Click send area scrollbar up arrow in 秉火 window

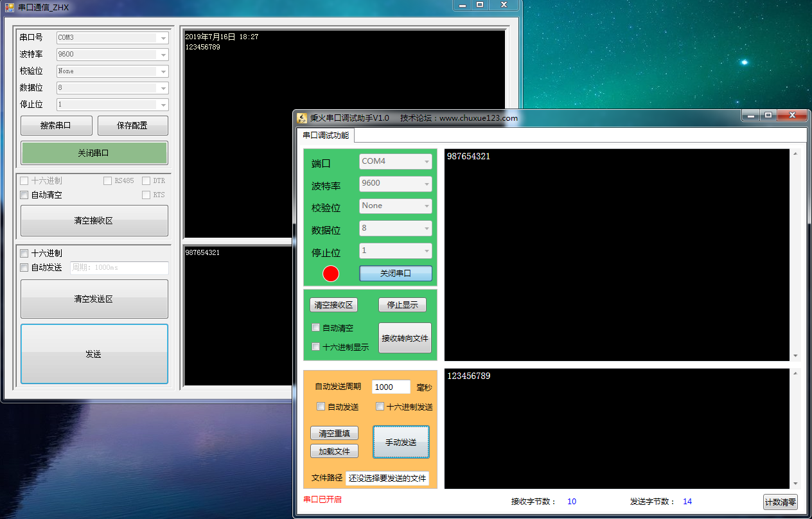point(795,373)
